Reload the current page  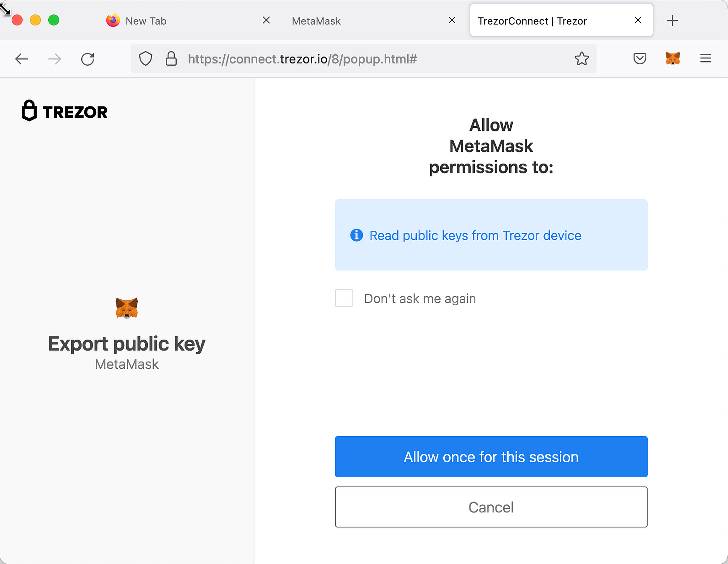(x=88, y=59)
